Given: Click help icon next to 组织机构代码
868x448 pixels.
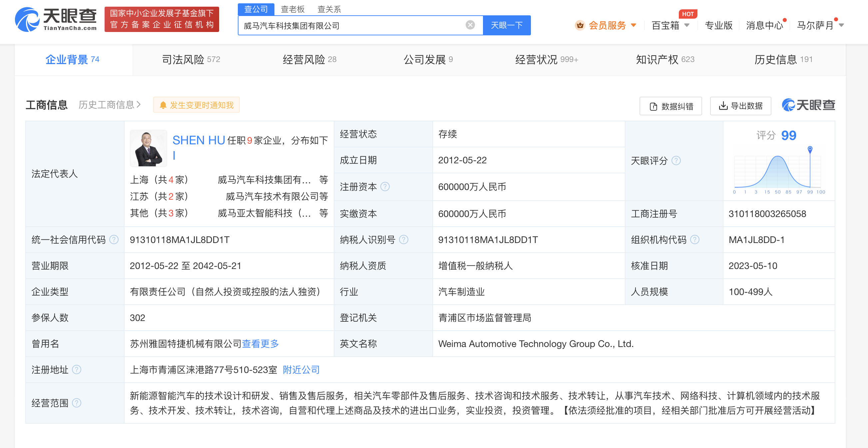Looking at the screenshot, I should point(694,240).
